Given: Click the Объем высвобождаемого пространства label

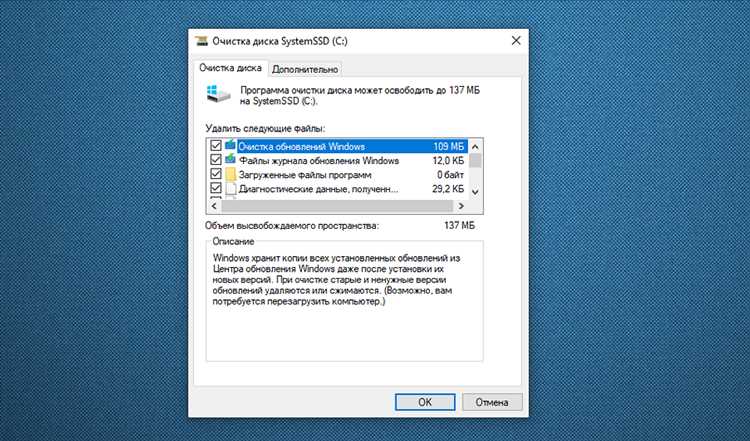Looking at the screenshot, I should [x=292, y=225].
